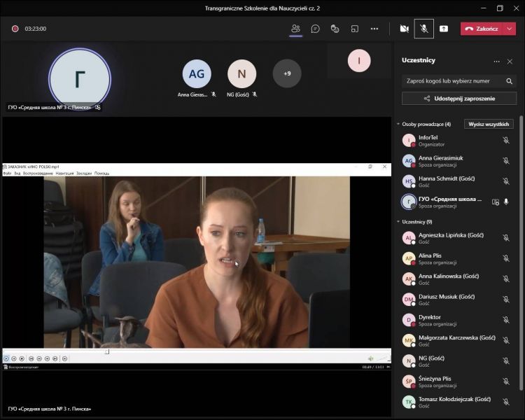Open the reactions menu icon
Screen dimensions: 525x420
click(335, 29)
